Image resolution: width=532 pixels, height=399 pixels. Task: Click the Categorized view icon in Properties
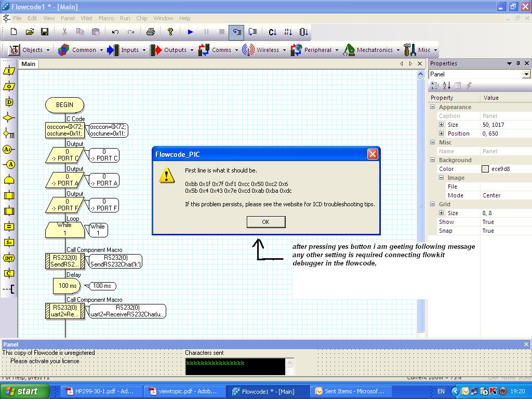coord(435,86)
